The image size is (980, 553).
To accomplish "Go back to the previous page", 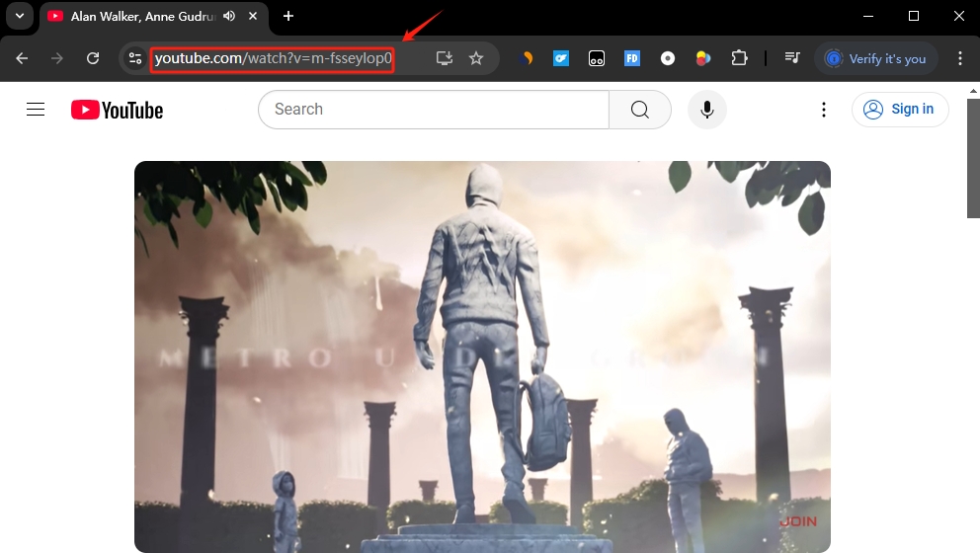I will [x=22, y=58].
